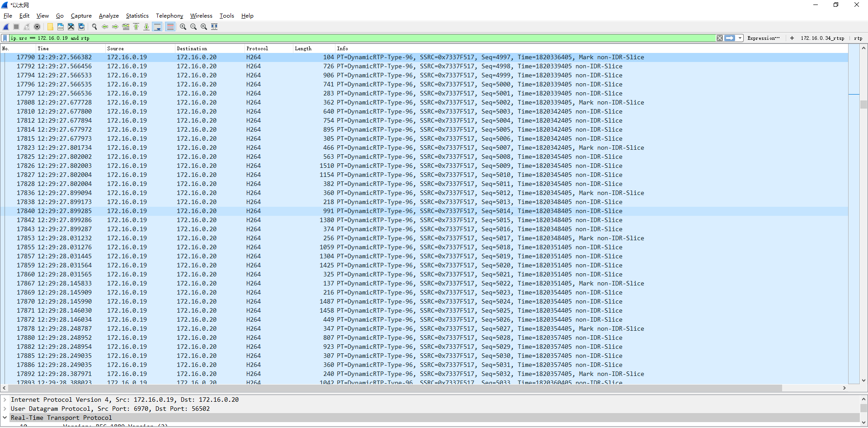Open the Statistics menu
Viewport: 868px width, 428px height.
click(x=137, y=15)
